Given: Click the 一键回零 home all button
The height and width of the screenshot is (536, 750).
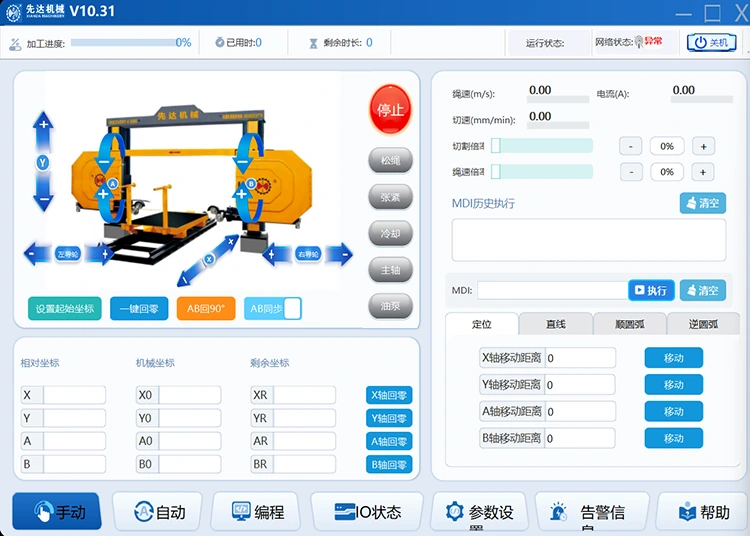Looking at the screenshot, I should pos(139,308).
